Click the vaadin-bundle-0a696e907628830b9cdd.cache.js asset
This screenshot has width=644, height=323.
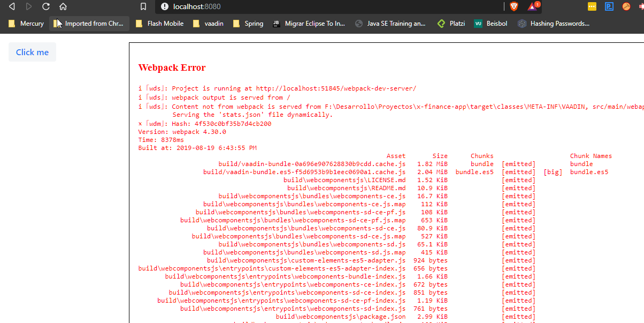[x=312, y=164]
